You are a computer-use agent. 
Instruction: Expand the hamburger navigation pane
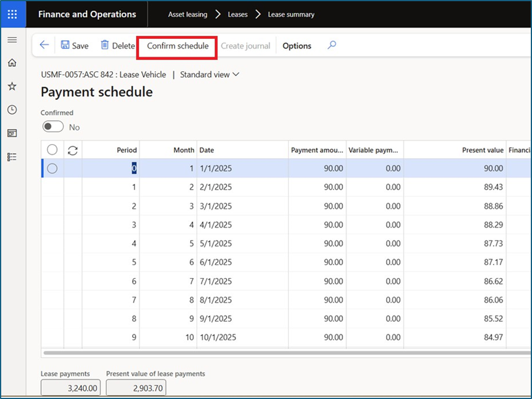tap(12, 39)
